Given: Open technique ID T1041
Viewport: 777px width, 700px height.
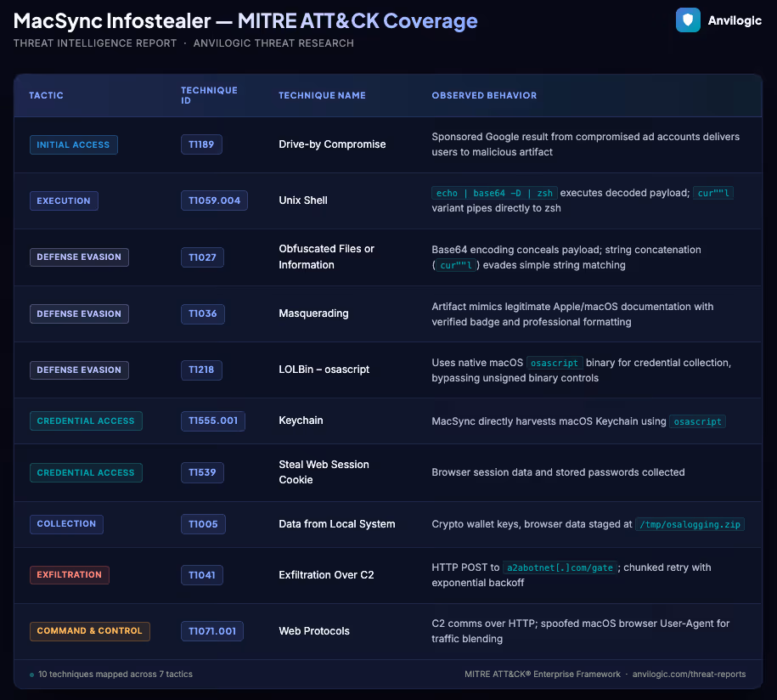Looking at the screenshot, I should pyautogui.click(x=202, y=575).
